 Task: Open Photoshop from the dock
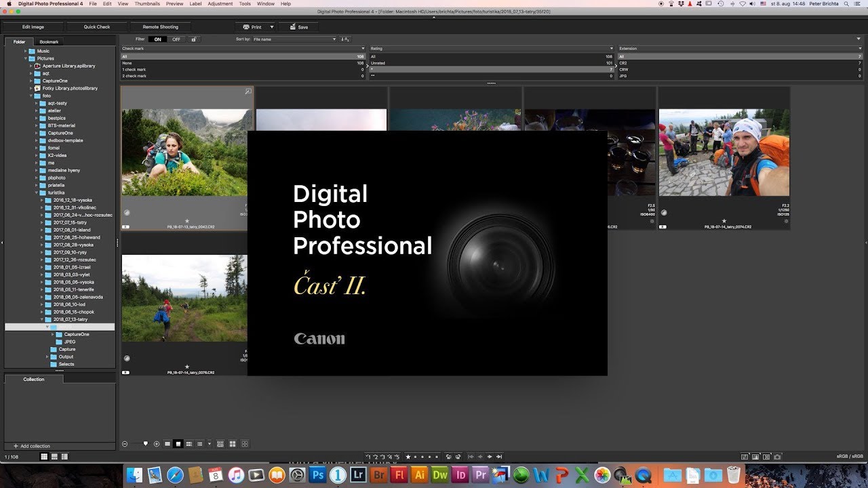(317, 475)
